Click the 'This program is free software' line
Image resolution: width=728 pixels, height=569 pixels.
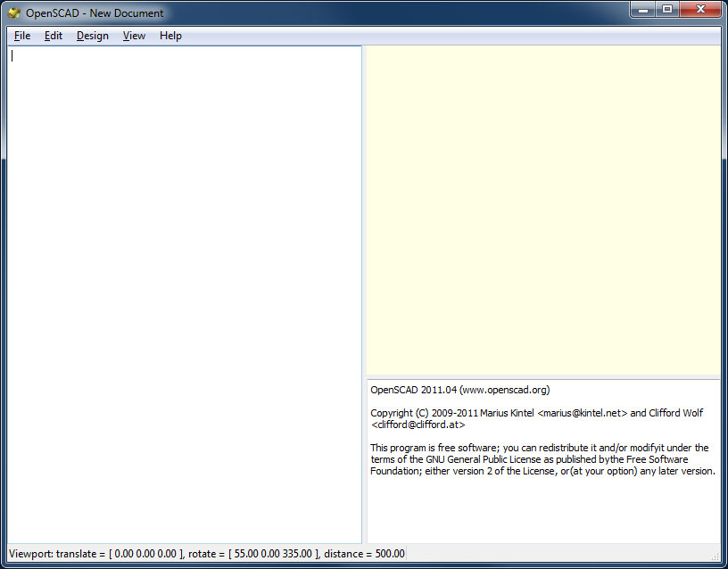coord(540,448)
